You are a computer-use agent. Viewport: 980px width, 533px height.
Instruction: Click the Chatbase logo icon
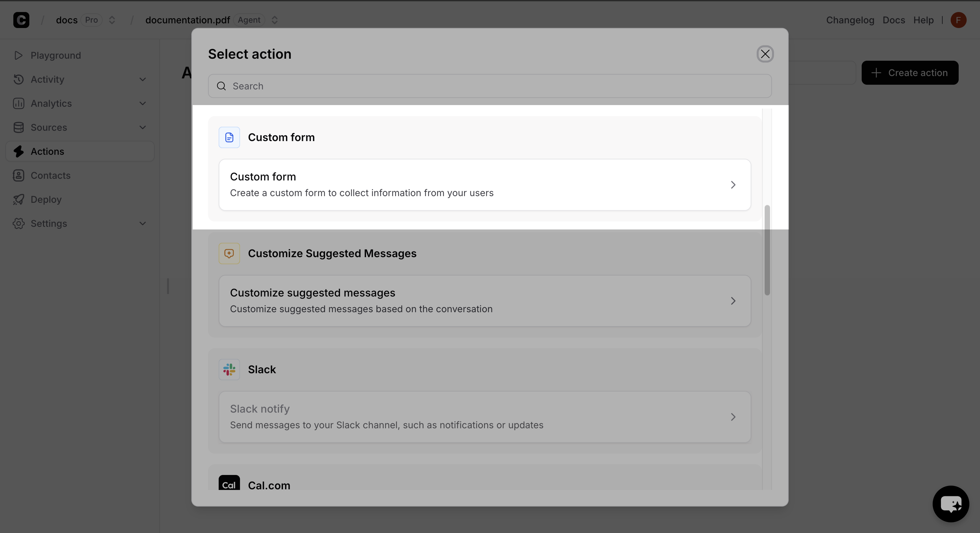(x=21, y=20)
